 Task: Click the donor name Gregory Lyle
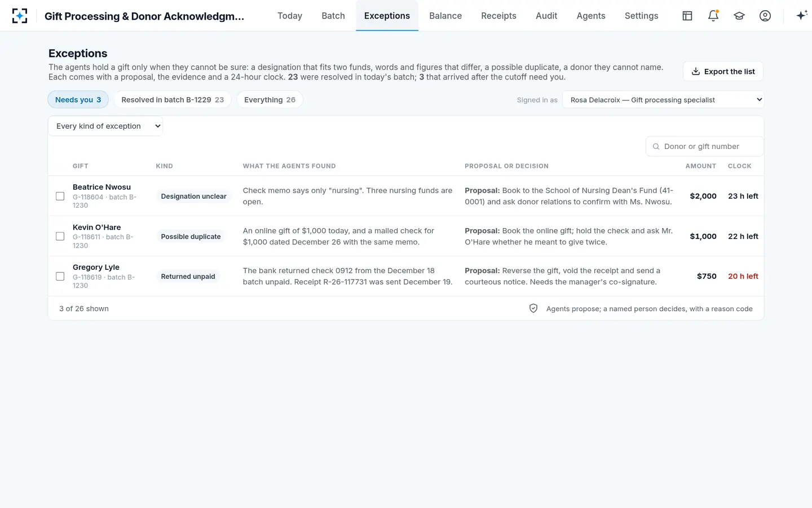(x=96, y=267)
